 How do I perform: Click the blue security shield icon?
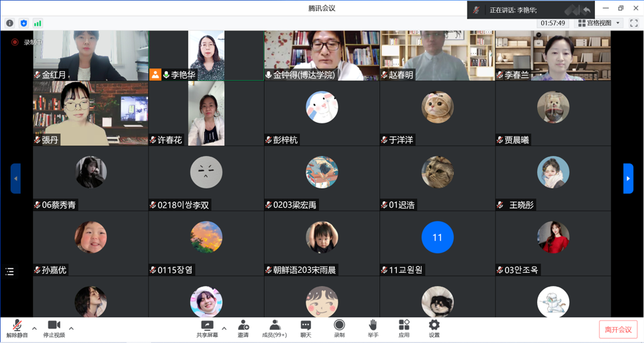click(24, 23)
